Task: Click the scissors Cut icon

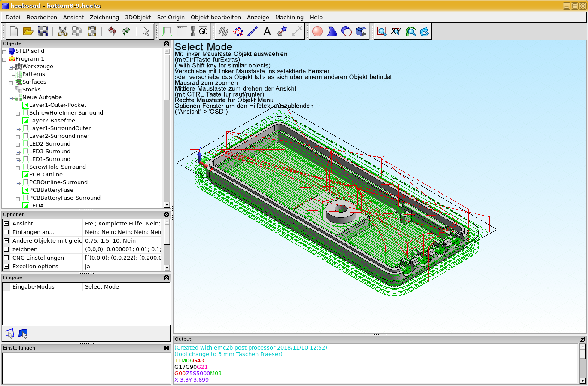Action: 63,31
